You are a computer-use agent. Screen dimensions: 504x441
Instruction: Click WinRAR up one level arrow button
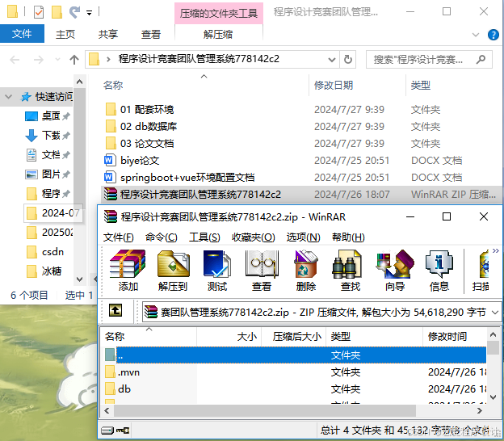(115, 310)
